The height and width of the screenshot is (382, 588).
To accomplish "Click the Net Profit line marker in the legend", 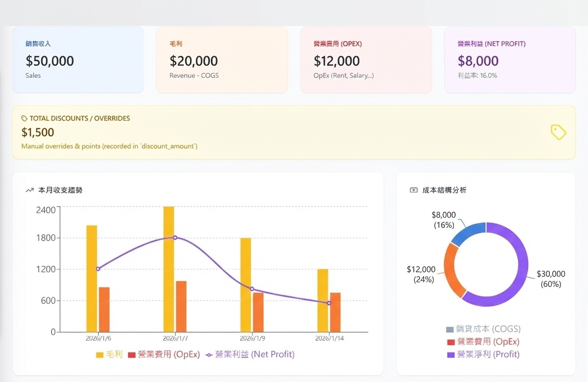I will 209,355.
